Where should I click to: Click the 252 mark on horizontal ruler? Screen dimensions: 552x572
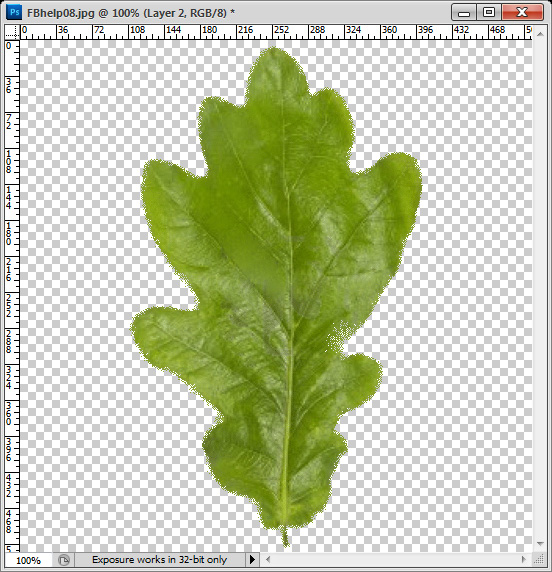click(281, 30)
